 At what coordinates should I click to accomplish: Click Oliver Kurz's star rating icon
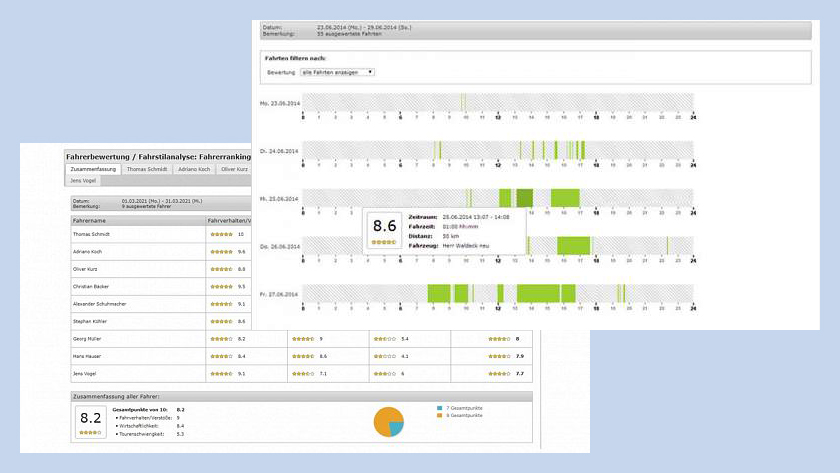click(221, 269)
